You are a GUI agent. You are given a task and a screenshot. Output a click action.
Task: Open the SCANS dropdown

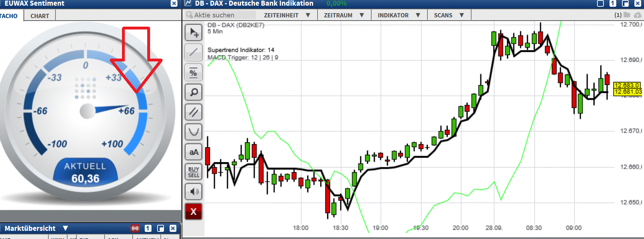(x=449, y=15)
